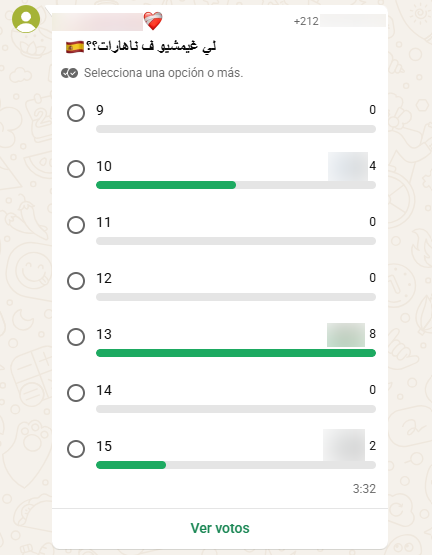Viewport: 432px width, 555px height.
Task: Select poll option 12
Action: [x=76, y=281]
